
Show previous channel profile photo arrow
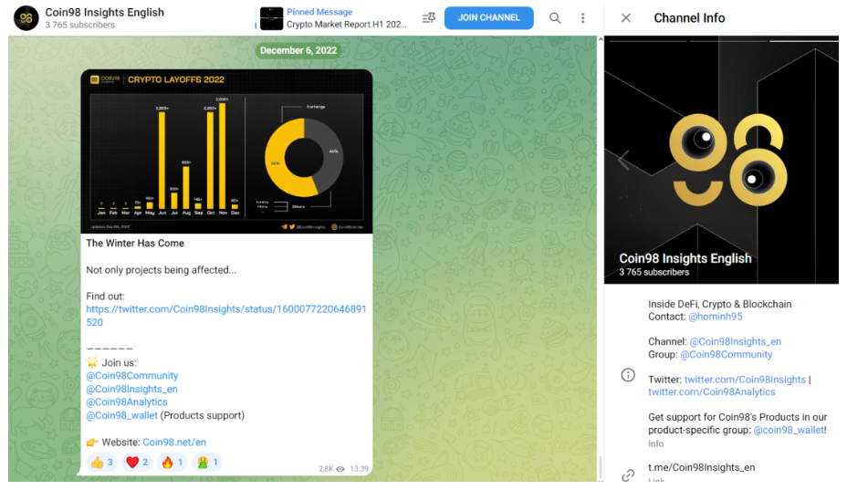[x=623, y=160]
